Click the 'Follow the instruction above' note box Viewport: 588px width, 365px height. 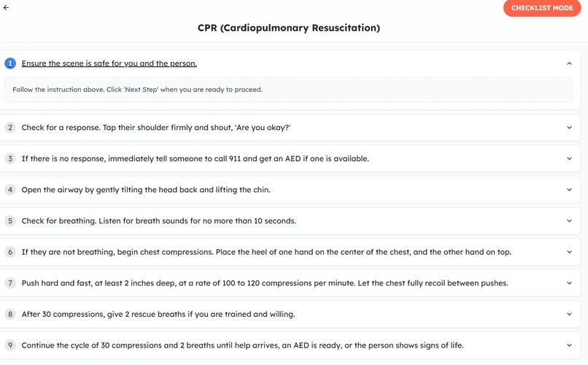[289, 90]
